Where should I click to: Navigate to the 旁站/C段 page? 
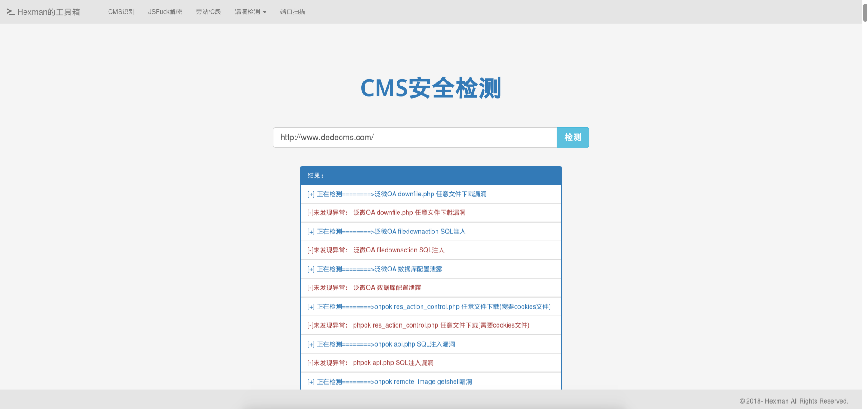(208, 12)
